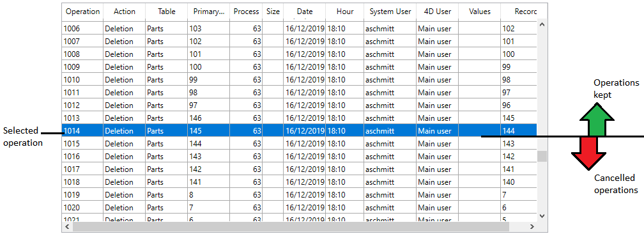Screen dimensions: 644x234
Task: Click the System User column header
Action: 390,12
